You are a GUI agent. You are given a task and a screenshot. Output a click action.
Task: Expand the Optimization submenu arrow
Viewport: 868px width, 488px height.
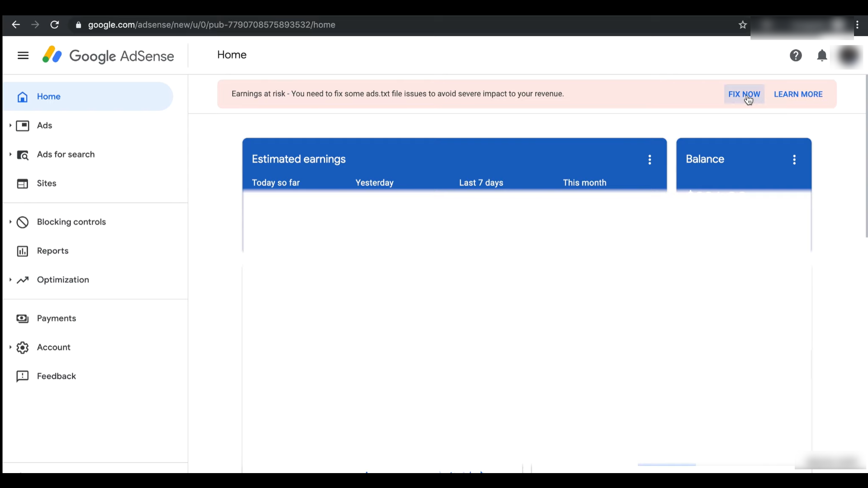pyautogui.click(x=10, y=280)
